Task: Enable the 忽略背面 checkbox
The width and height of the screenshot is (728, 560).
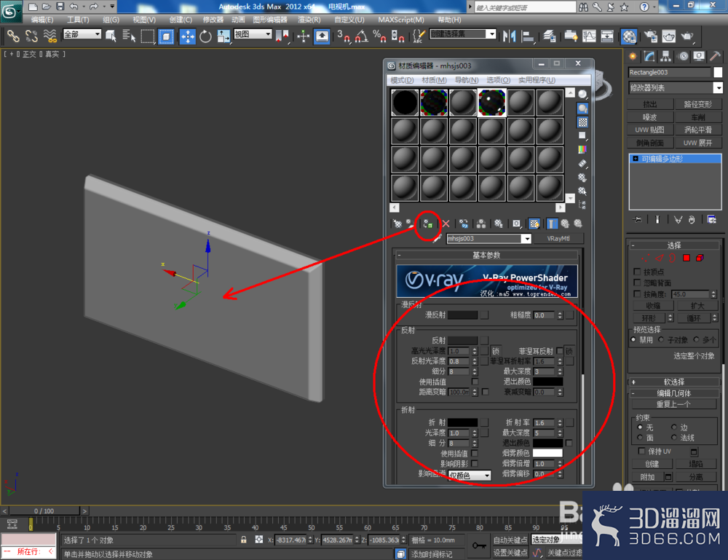Action: tap(638, 283)
